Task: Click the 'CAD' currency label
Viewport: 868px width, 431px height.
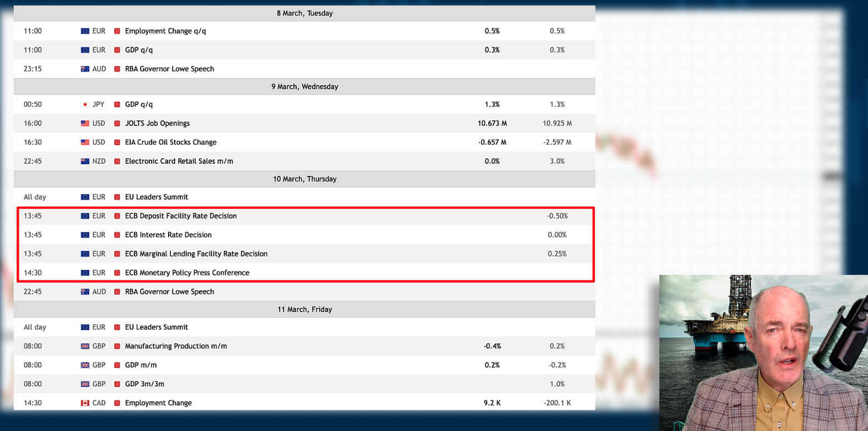Action: (99, 404)
